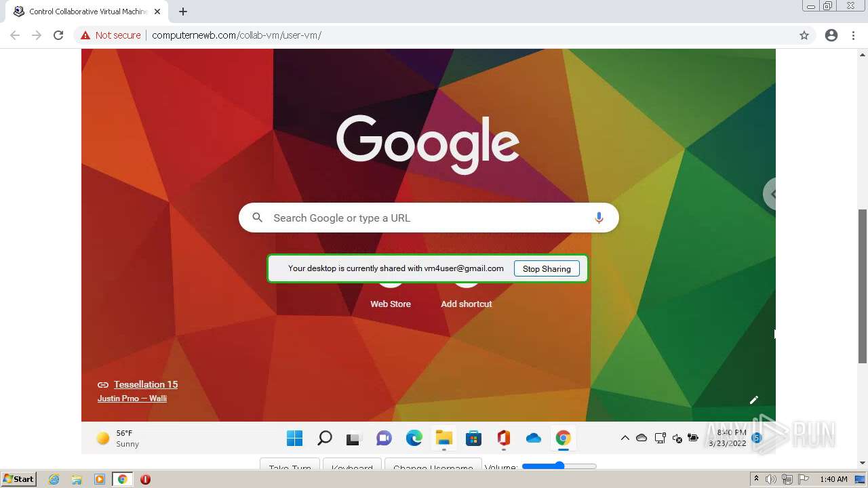Click the host clock showing 1:40 AM
Screen dimensions: 868x488
point(833,479)
